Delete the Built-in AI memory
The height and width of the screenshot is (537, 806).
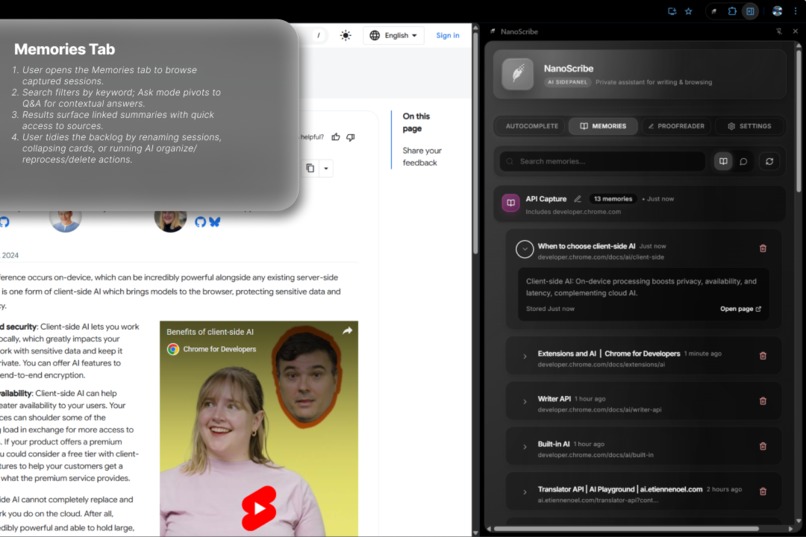click(763, 446)
